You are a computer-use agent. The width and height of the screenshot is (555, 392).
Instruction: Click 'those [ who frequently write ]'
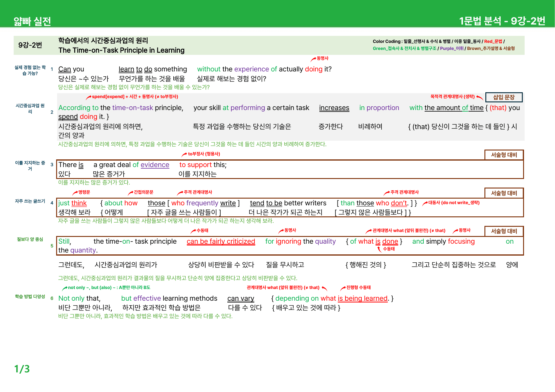[x=194, y=203]
